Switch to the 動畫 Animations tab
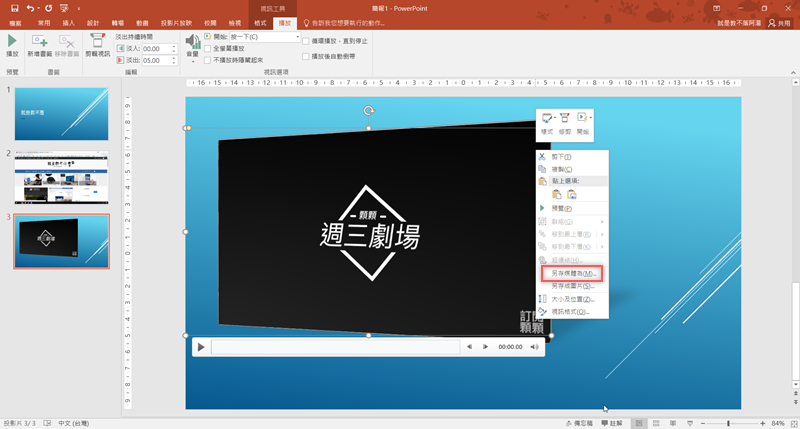 [x=142, y=23]
